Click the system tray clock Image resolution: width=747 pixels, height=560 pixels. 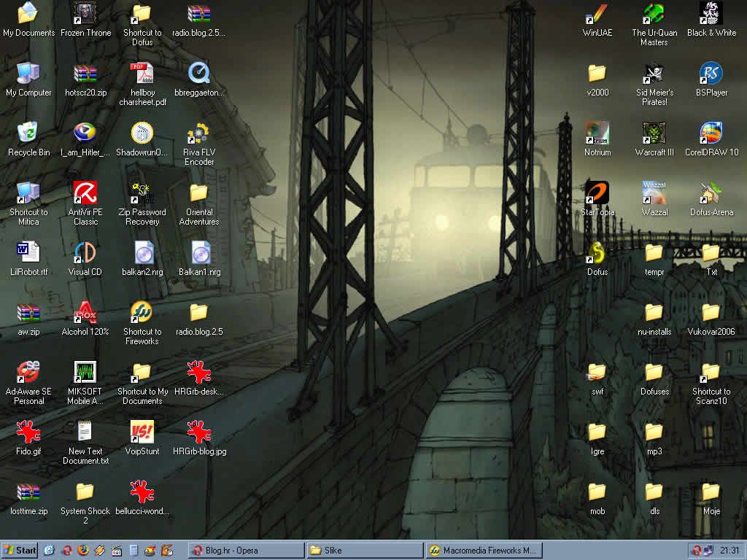[729, 550]
